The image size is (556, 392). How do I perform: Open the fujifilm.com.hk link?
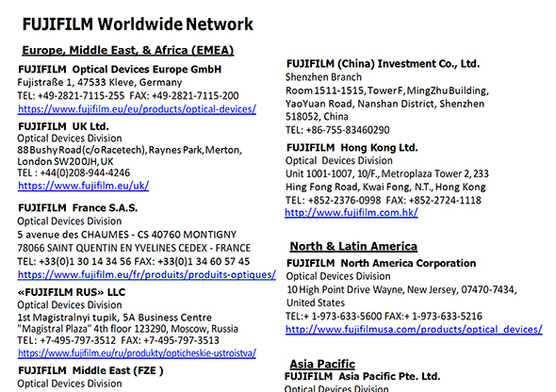click(x=352, y=212)
